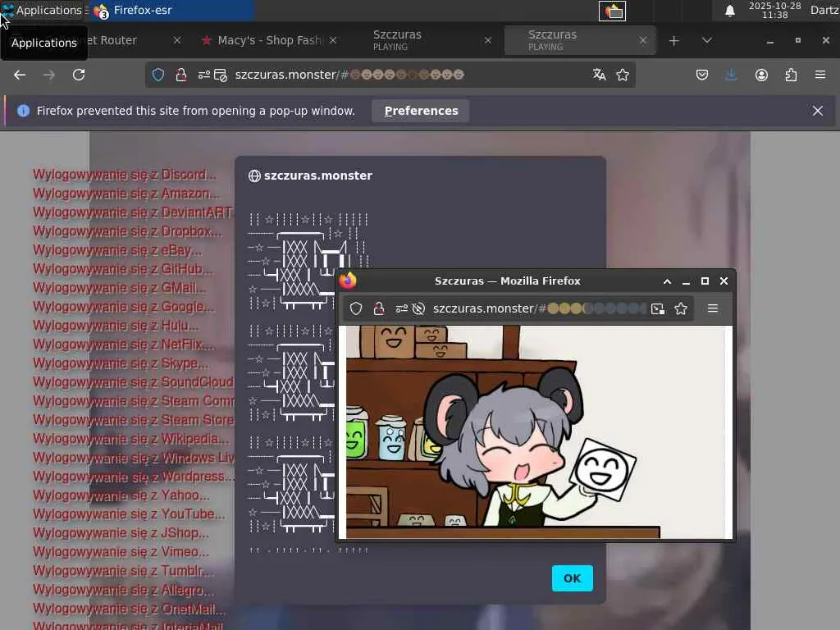Open tracking protection shield in main window
The width and height of the screenshot is (840, 630).
tap(158, 75)
